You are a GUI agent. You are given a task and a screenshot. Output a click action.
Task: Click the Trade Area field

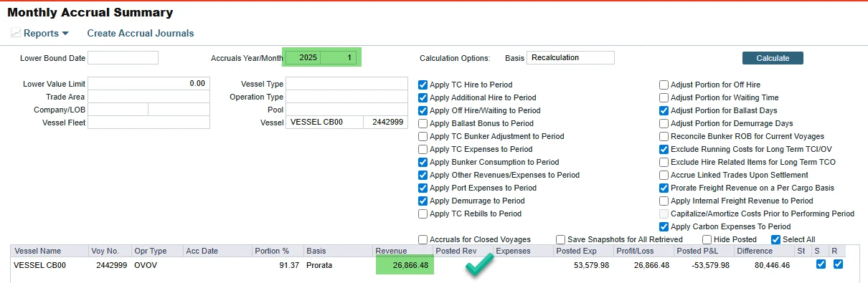tap(148, 96)
